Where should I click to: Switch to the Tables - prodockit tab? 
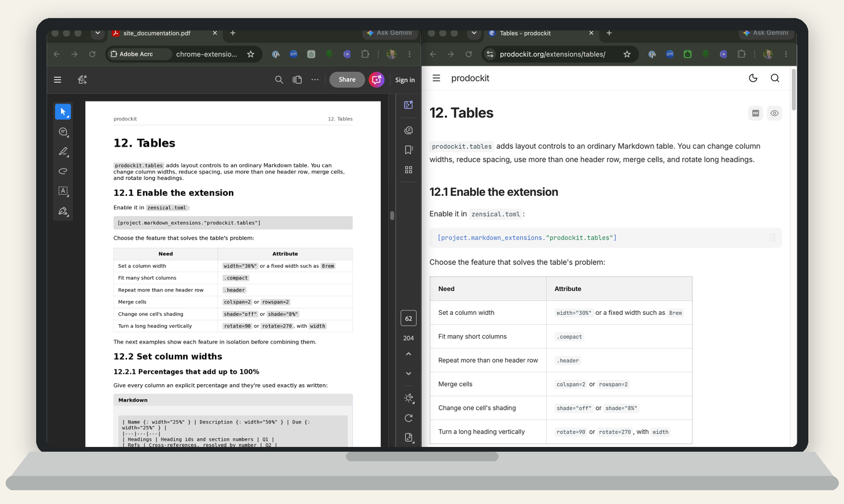[x=525, y=33]
